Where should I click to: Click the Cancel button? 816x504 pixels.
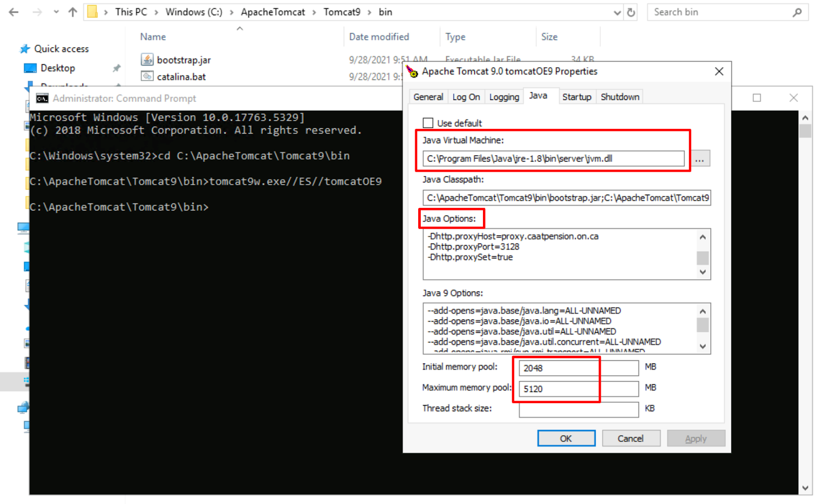[631, 438]
